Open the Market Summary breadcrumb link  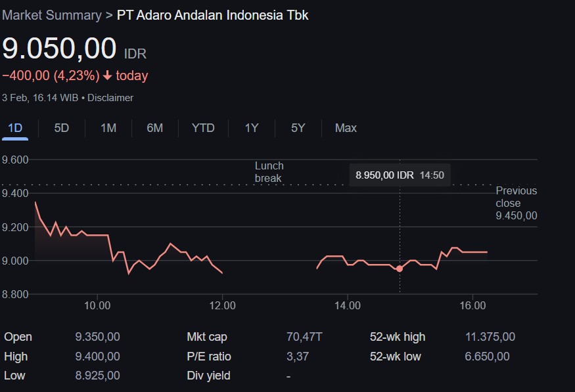51,14
